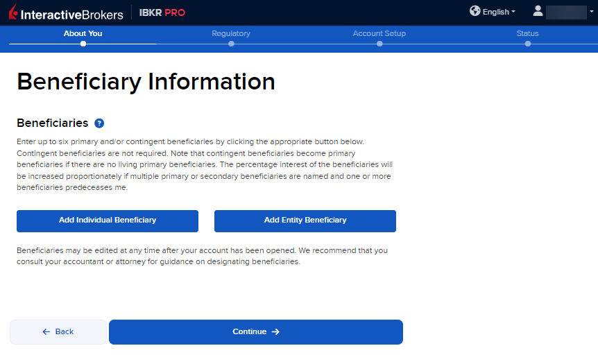Image resolution: width=598 pixels, height=364 pixels.
Task: Click the IBKR PRO label
Action: pos(162,12)
